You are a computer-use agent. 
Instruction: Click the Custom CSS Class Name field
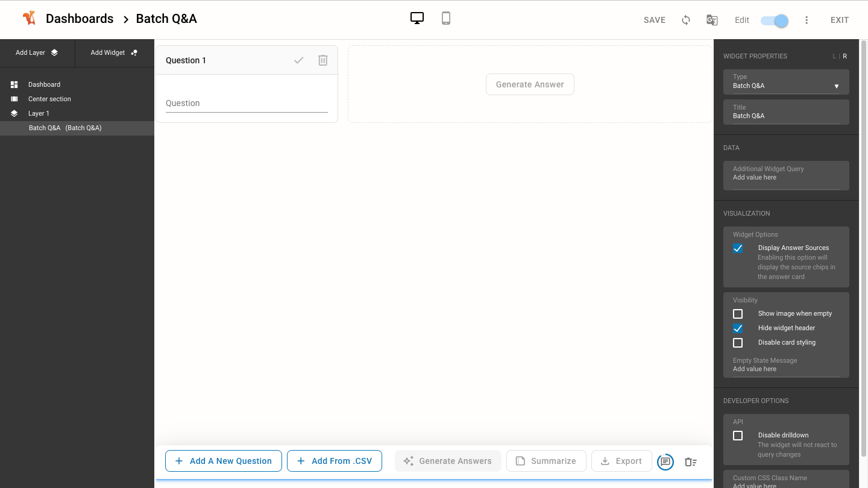(x=786, y=481)
